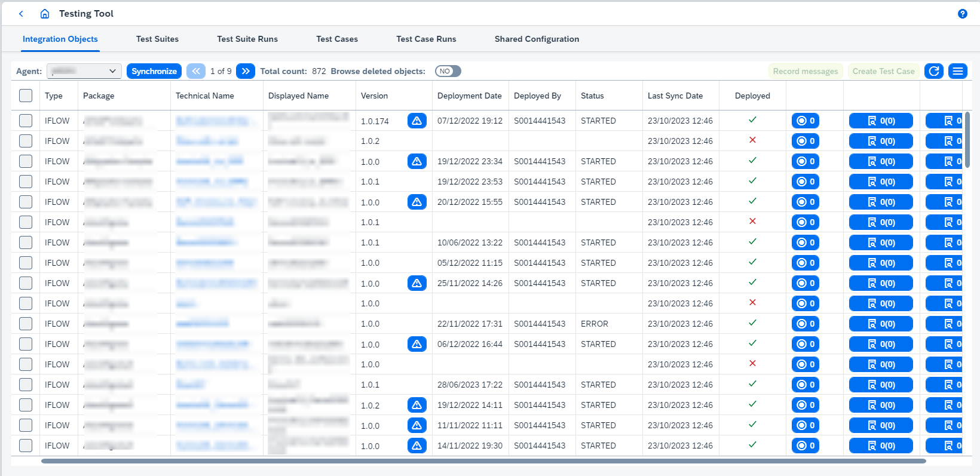The width and height of the screenshot is (980, 476).
Task: Click deployment date 11/11/2022 11:11
Action: coord(470,425)
